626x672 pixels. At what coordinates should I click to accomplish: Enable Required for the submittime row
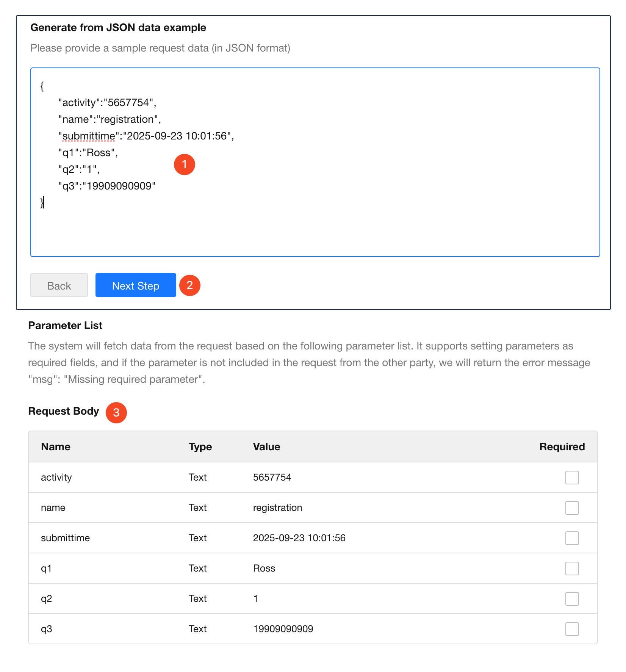click(572, 538)
